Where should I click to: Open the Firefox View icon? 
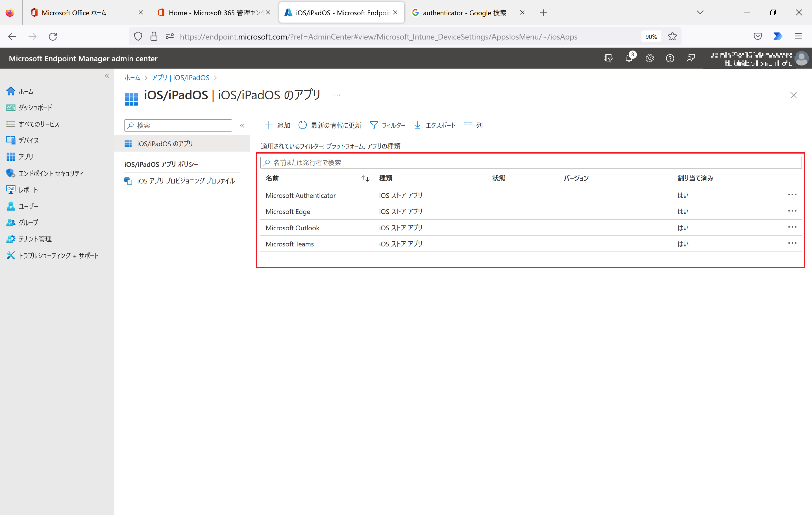(10, 12)
